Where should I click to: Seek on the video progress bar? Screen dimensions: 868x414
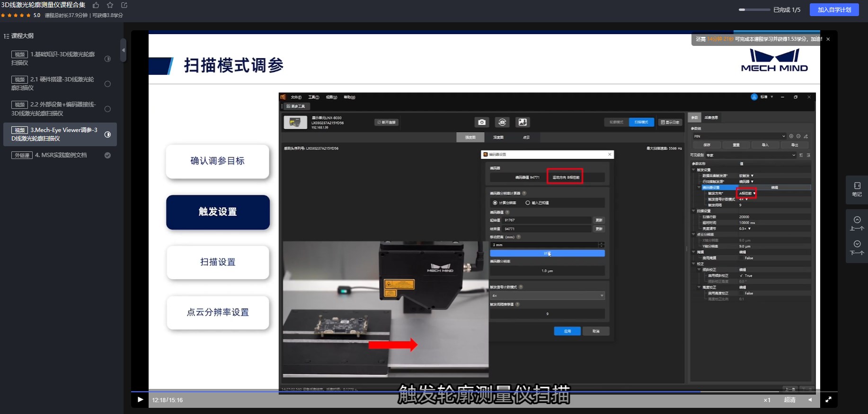click(426, 392)
